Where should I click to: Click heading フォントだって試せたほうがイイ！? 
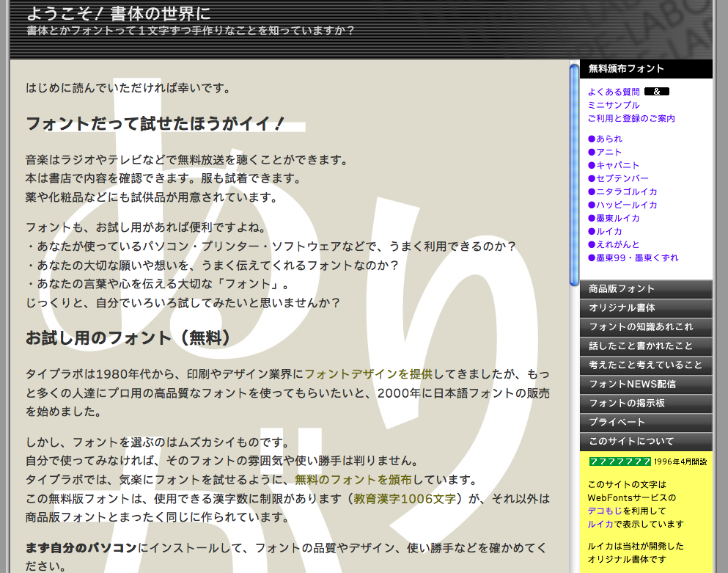(x=155, y=123)
